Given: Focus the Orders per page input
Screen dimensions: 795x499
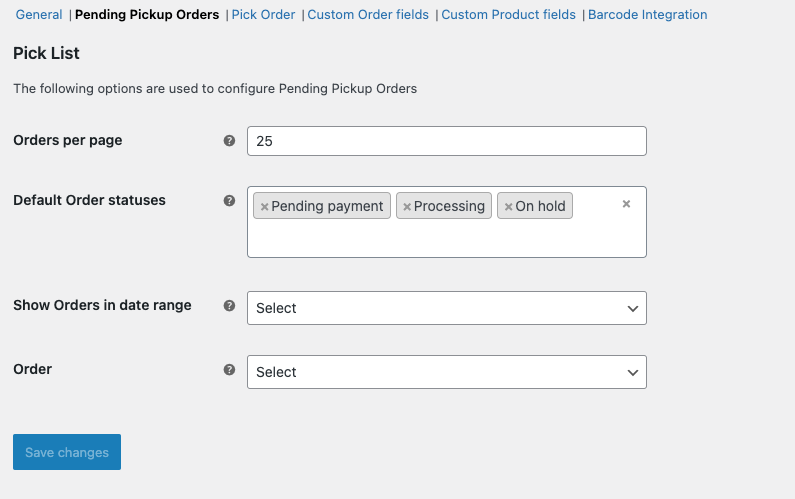Looking at the screenshot, I should 446,141.
